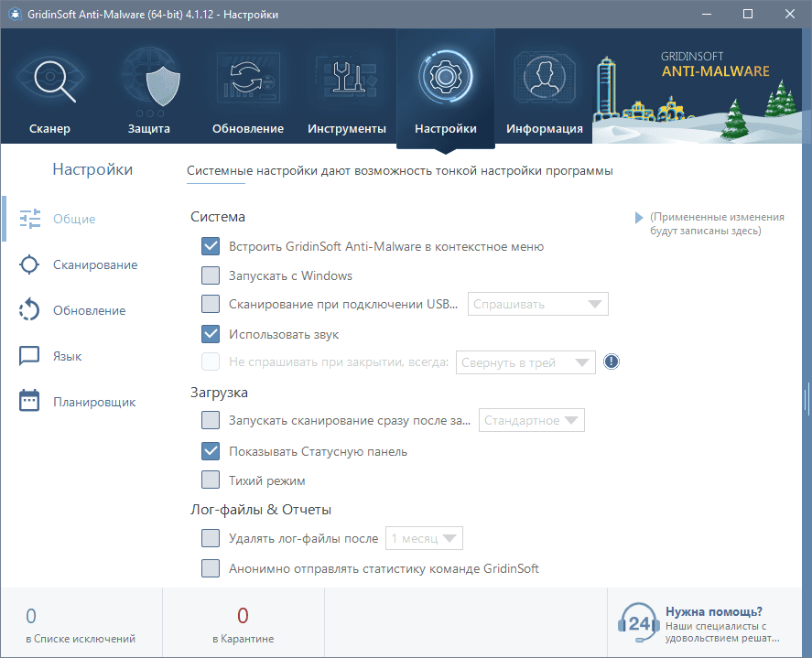The width and height of the screenshot is (812, 658).
Task: Click the Загрузка section heading
Action: click(219, 393)
